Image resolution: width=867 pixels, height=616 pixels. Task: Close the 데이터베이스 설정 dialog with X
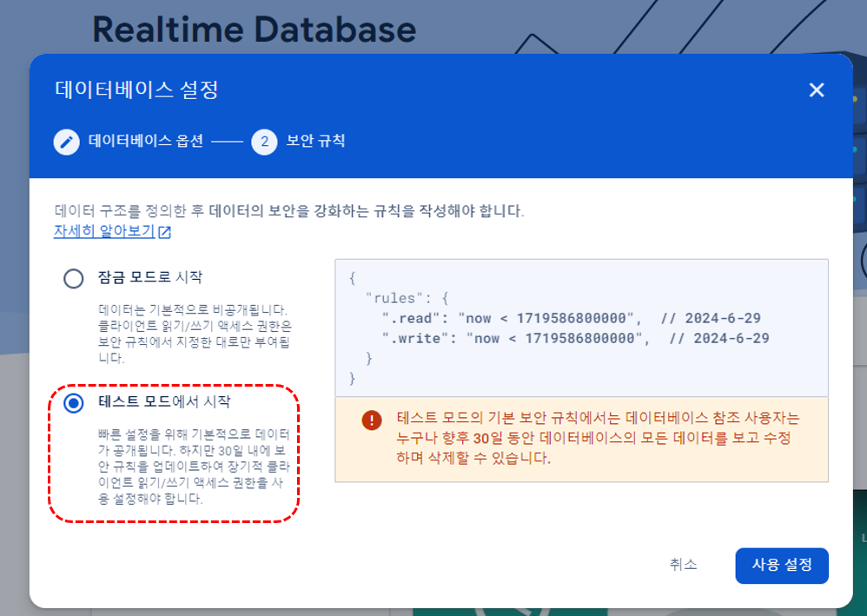[x=816, y=90]
